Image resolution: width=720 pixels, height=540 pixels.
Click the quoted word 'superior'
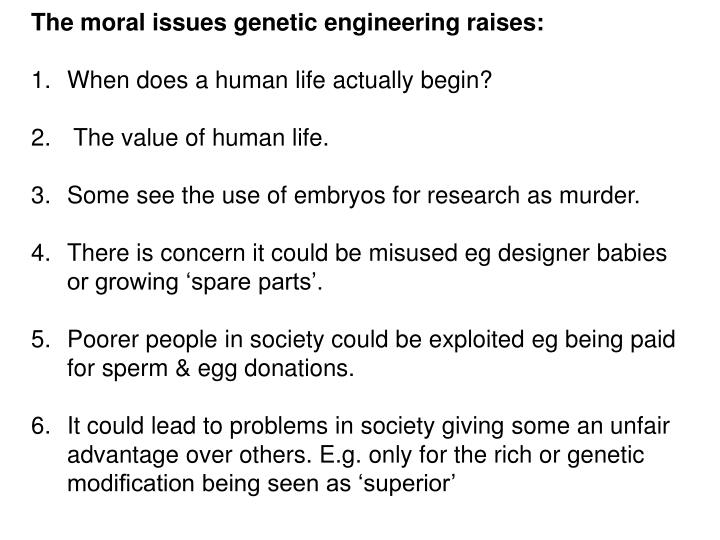[x=409, y=484]
